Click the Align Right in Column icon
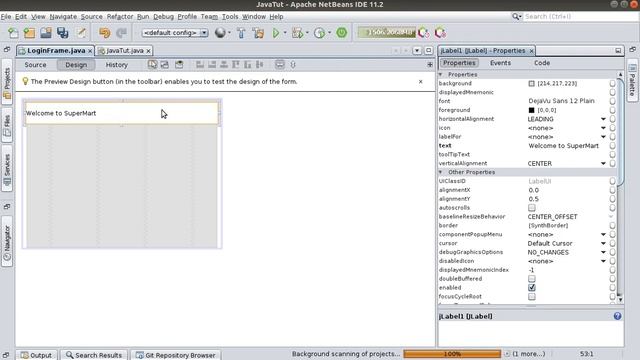The width and height of the screenshot is (640, 360). pos(212,64)
